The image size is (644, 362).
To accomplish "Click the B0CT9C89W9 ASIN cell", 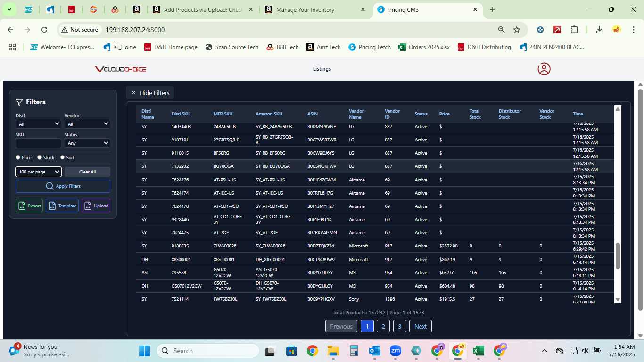I will tap(321, 259).
